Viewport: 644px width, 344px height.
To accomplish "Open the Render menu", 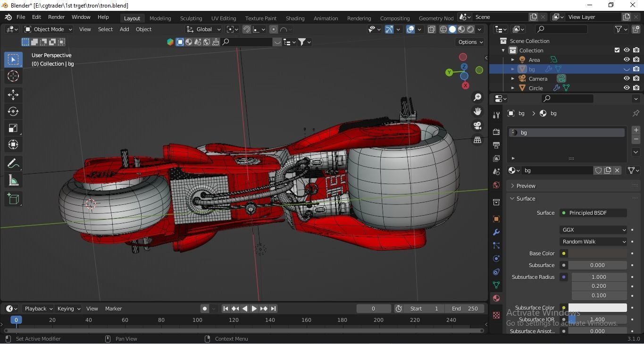I will tap(56, 17).
